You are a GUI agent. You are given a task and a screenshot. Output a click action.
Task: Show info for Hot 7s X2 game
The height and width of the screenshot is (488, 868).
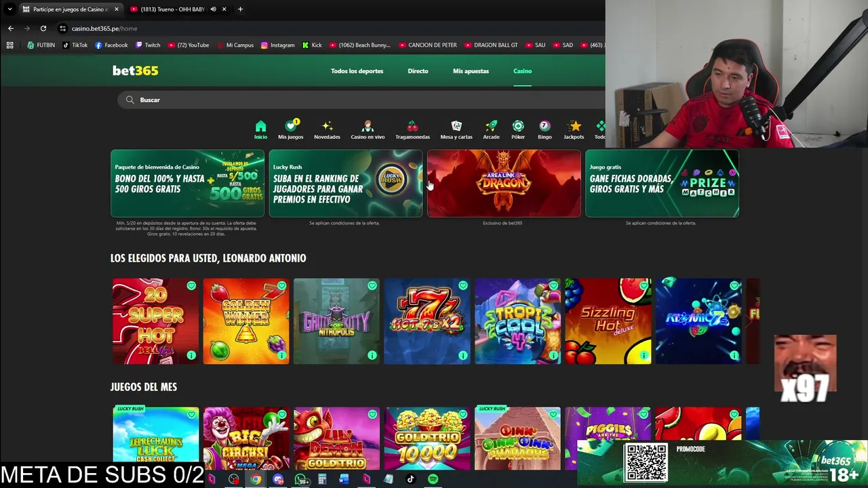click(x=462, y=355)
